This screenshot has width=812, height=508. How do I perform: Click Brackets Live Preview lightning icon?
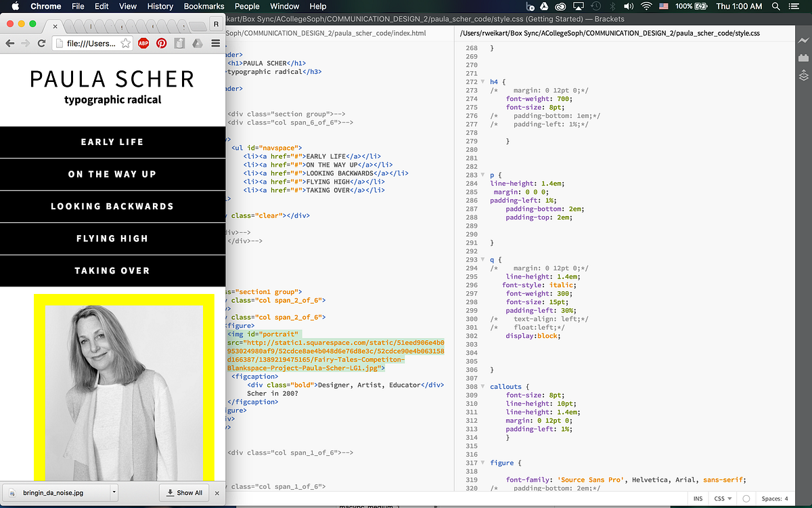[x=804, y=41]
